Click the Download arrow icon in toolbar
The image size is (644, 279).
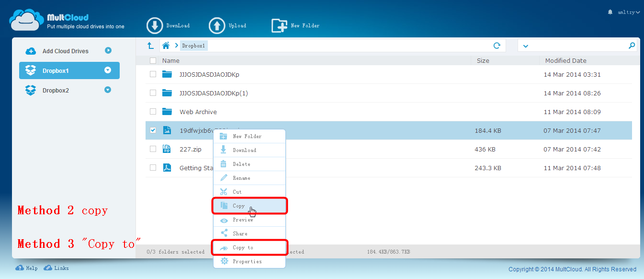coord(155,26)
